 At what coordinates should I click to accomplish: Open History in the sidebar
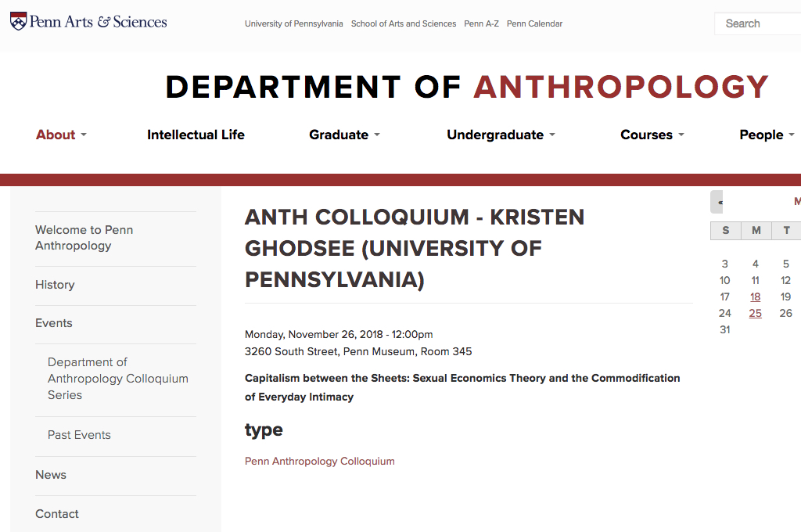coord(55,285)
